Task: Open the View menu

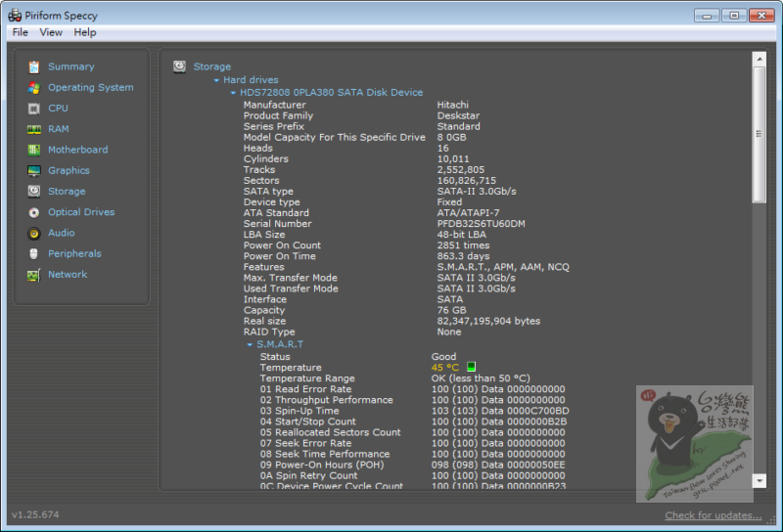Action: point(51,32)
